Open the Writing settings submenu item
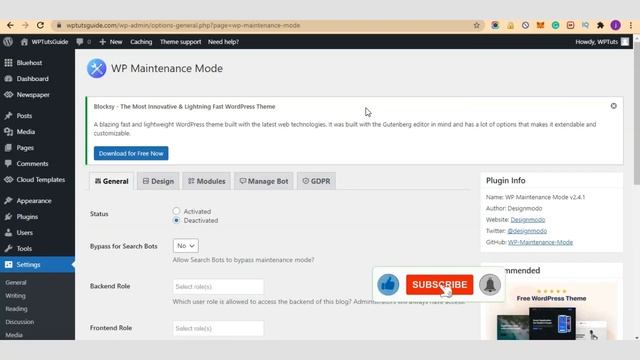This screenshot has height=360, width=640. coord(16,296)
